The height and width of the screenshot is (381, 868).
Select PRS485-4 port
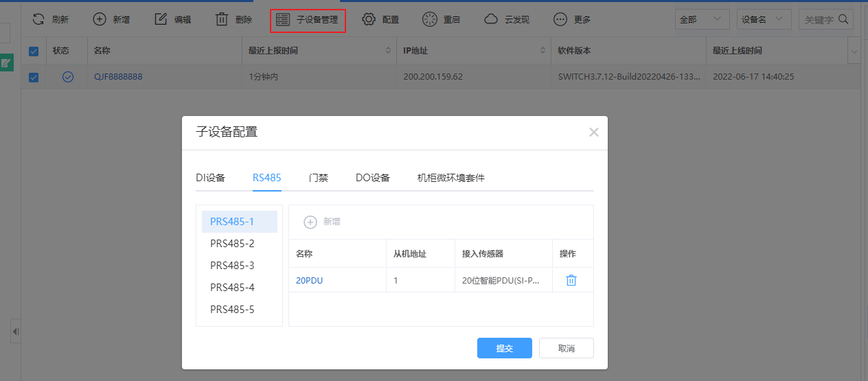click(239, 288)
